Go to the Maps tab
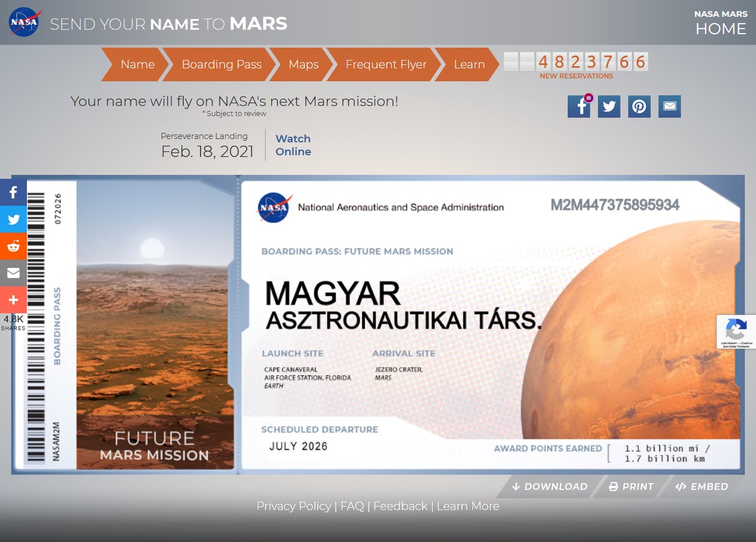This screenshot has width=756, height=542. pos(303,64)
